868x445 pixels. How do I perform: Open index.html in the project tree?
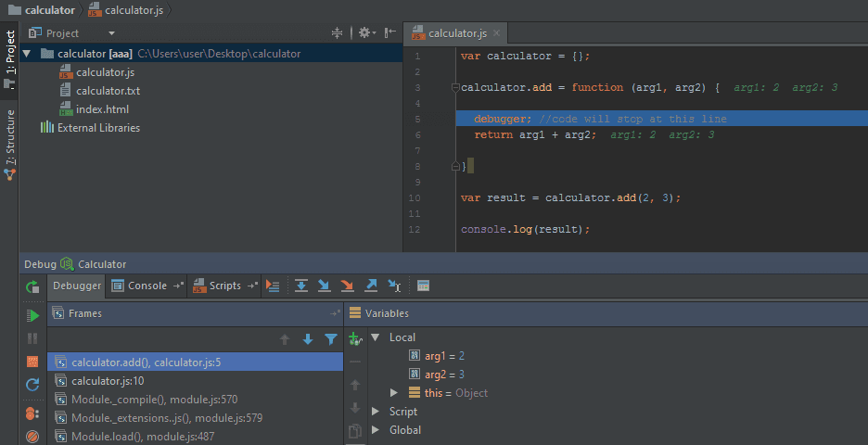click(94, 109)
